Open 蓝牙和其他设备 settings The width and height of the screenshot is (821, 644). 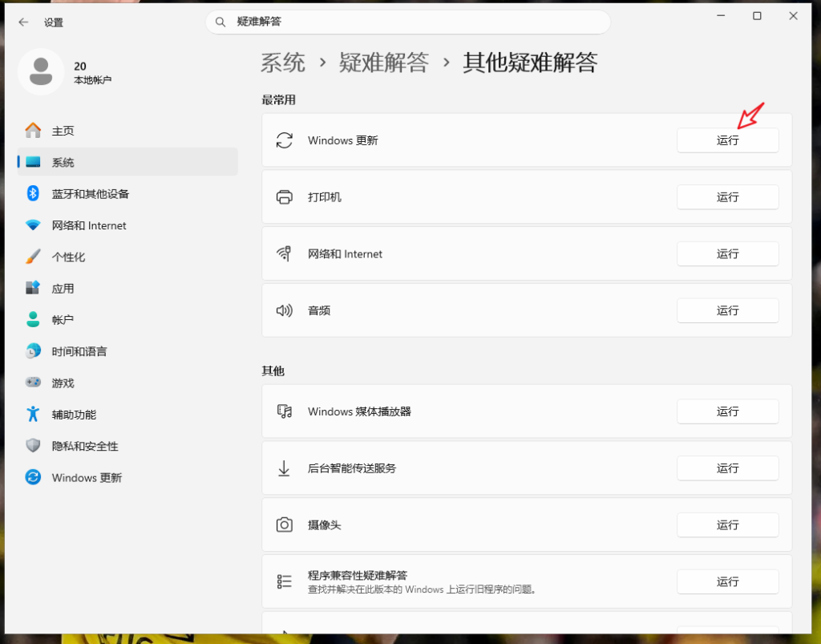tap(127, 193)
